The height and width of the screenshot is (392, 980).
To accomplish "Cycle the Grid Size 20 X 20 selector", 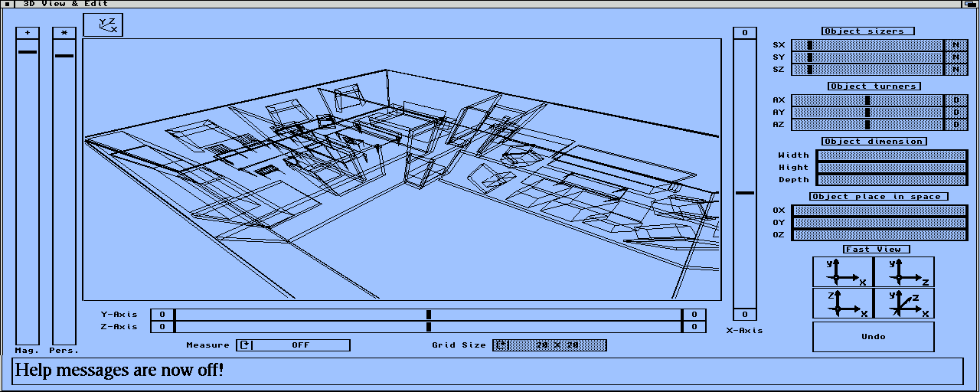I will click(557, 345).
